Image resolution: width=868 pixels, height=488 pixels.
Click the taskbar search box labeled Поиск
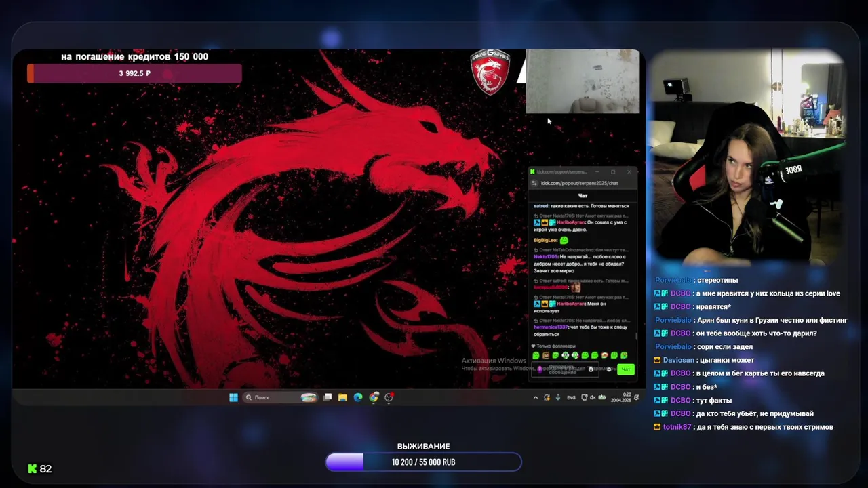tap(280, 397)
